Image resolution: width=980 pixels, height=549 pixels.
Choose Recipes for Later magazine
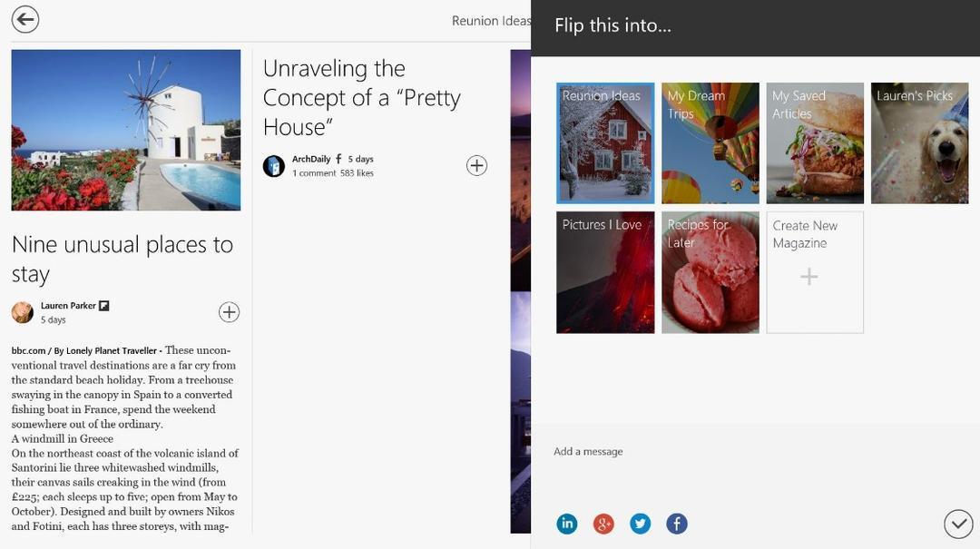point(710,272)
